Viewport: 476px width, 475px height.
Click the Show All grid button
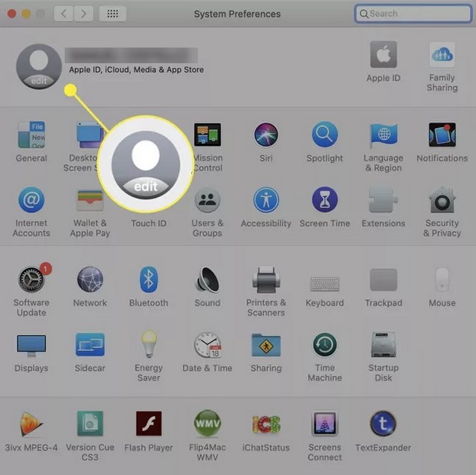coord(112,13)
